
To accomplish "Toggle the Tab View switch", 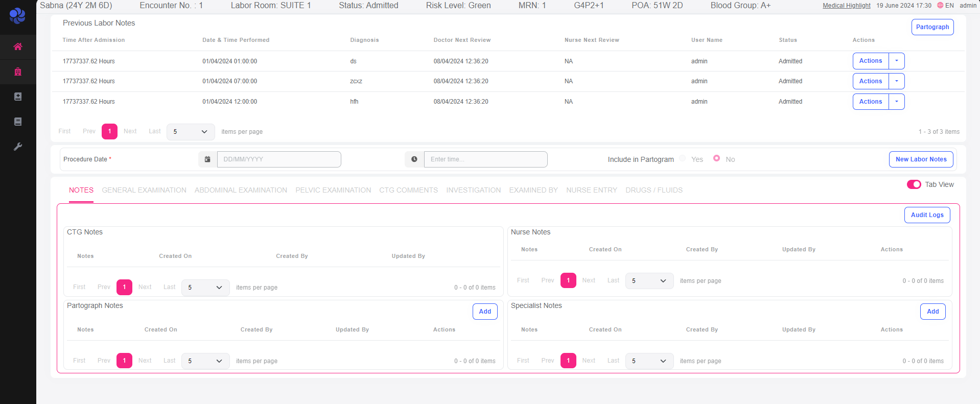I will pos(914,184).
